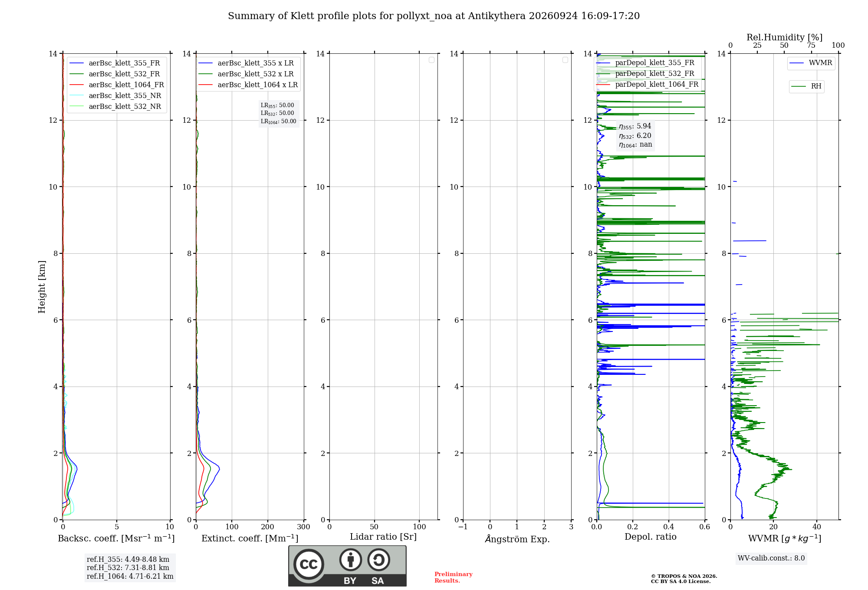Screen dimensions: 868x590
Task: Click the plot title text at top
Action: [434, 16]
